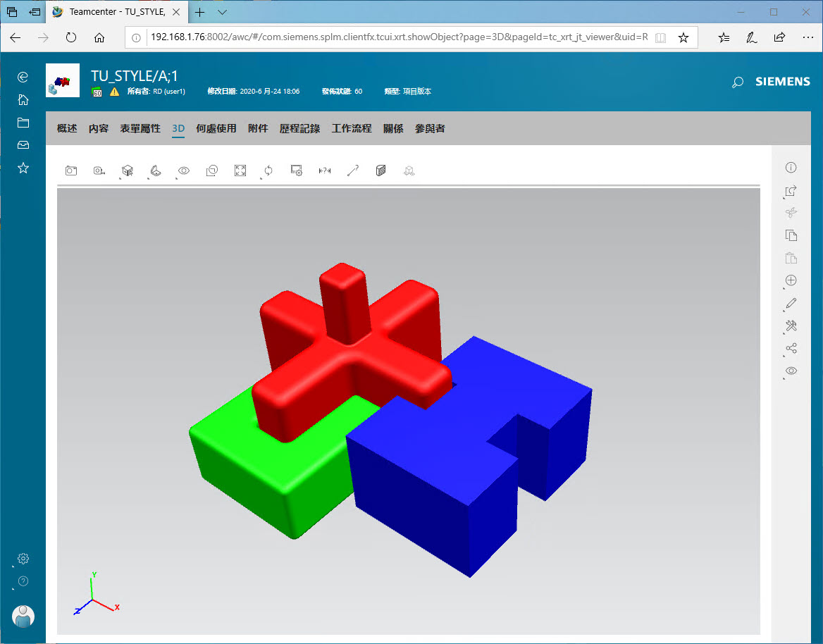Toggle browser reading view in address bar
The image size is (823, 644).
coord(660,38)
